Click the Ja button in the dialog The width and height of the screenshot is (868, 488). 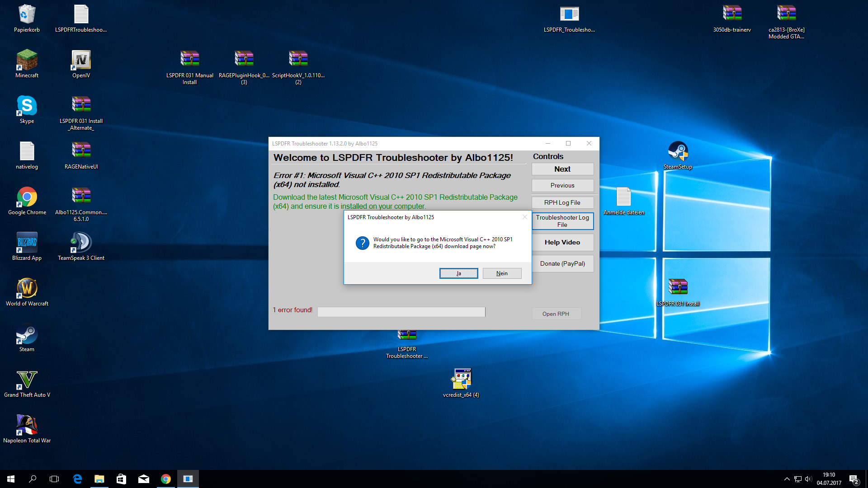pyautogui.click(x=458, y=273)
